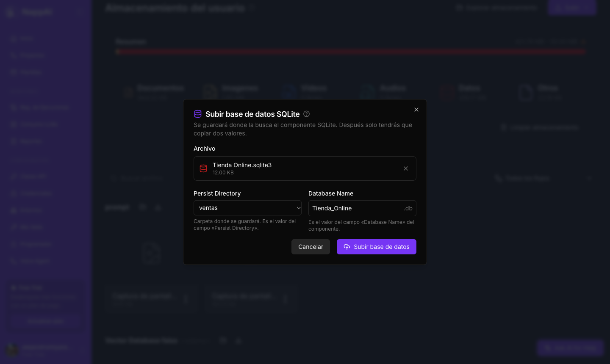Screen dimensions: 610x364
Task: Click the help icon beside the dialog title
Action: pyautogui.click(x=307, y=114)
